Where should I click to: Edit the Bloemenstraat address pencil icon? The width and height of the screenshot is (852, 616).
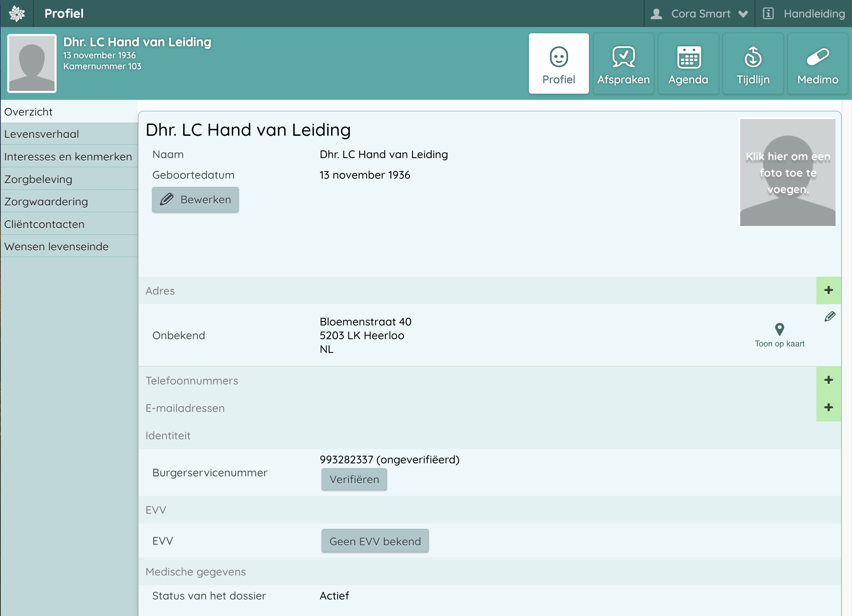click(x=829, y=317)
